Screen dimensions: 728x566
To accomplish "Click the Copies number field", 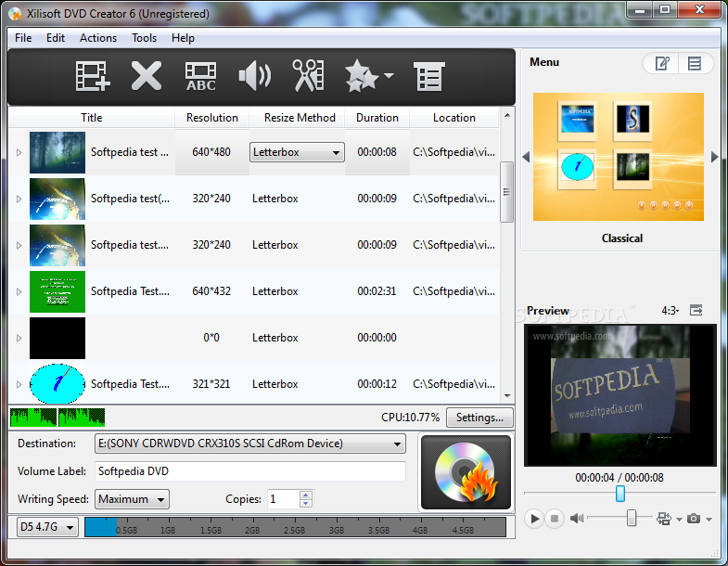I will point(284,499).
